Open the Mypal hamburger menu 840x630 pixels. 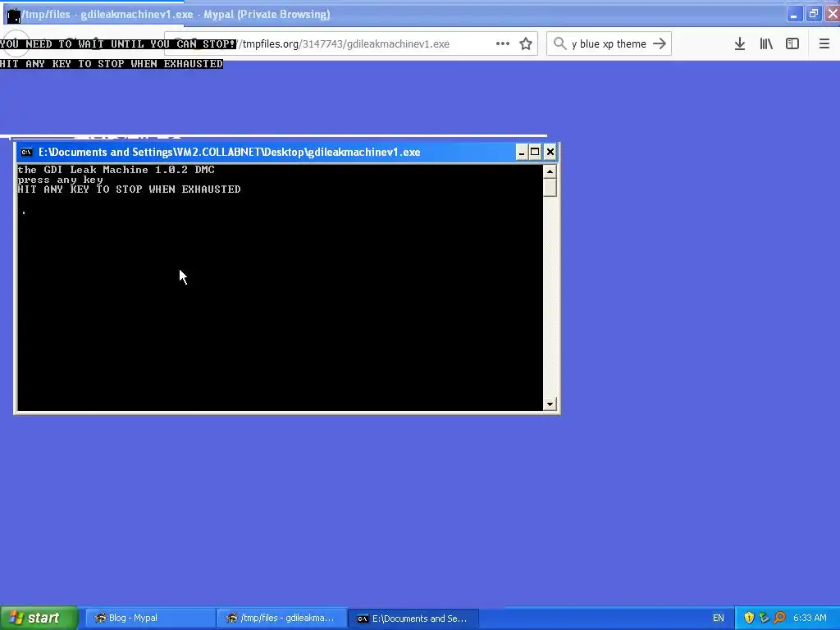[824, 43]
